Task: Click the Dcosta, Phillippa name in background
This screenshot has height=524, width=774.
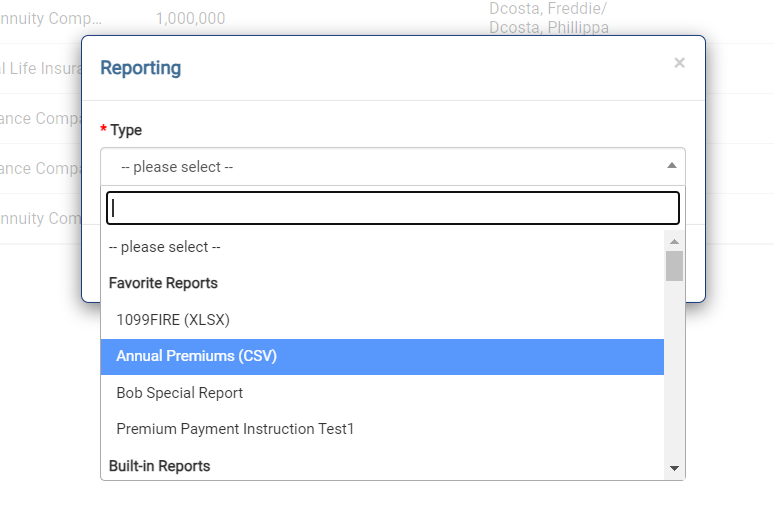Action: pyautogui.click(x=548, y=28)
